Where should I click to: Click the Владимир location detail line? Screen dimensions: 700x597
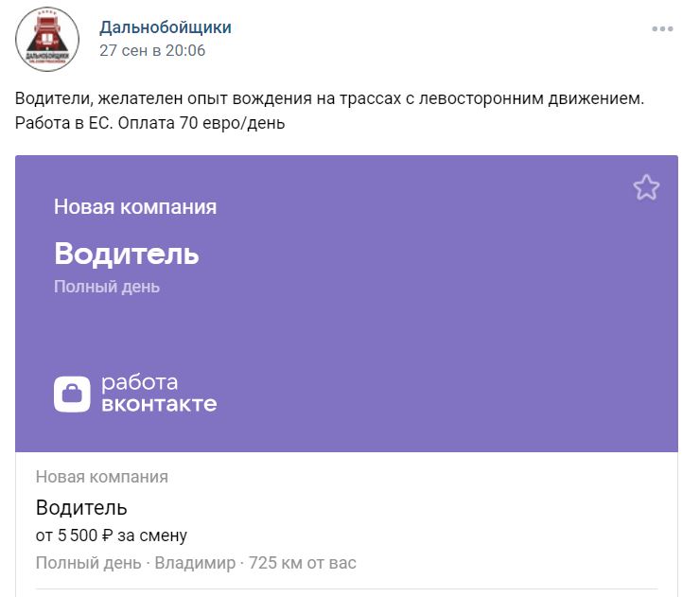[195, 563]
